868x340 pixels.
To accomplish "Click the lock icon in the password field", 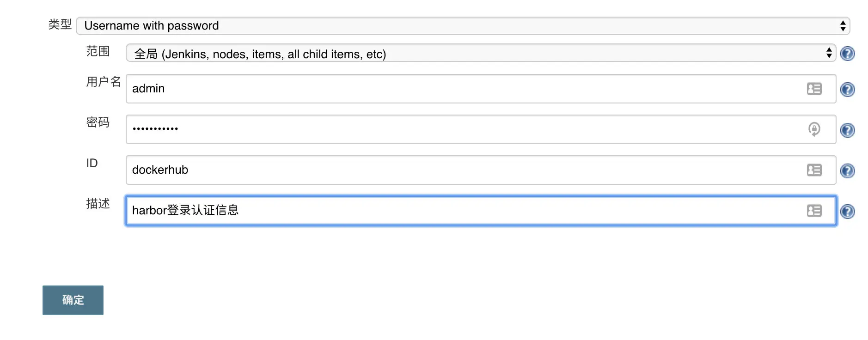I will (x=814, y=130).
